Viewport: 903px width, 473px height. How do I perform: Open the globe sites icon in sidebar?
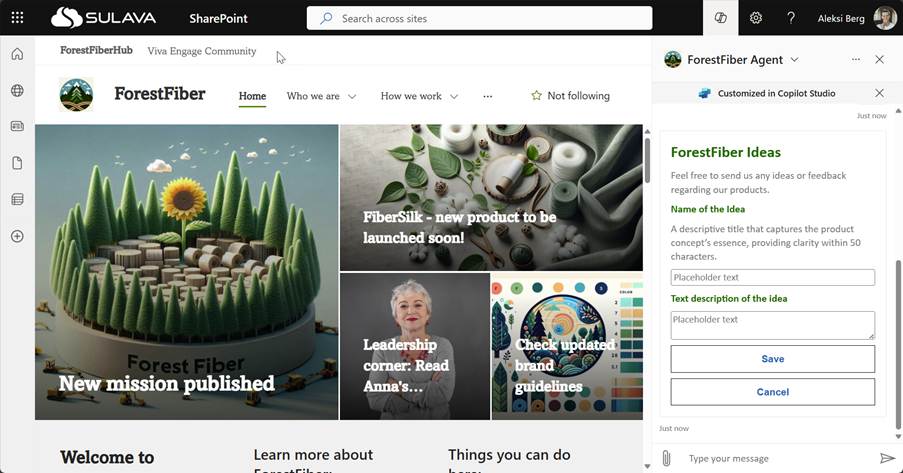tap(17, 90)
